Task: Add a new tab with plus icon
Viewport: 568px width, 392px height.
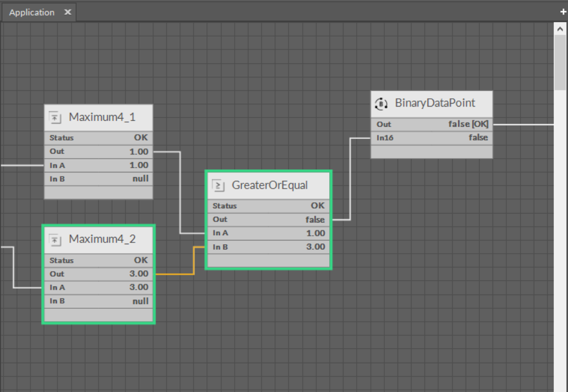Action: (x=563, y=12)
